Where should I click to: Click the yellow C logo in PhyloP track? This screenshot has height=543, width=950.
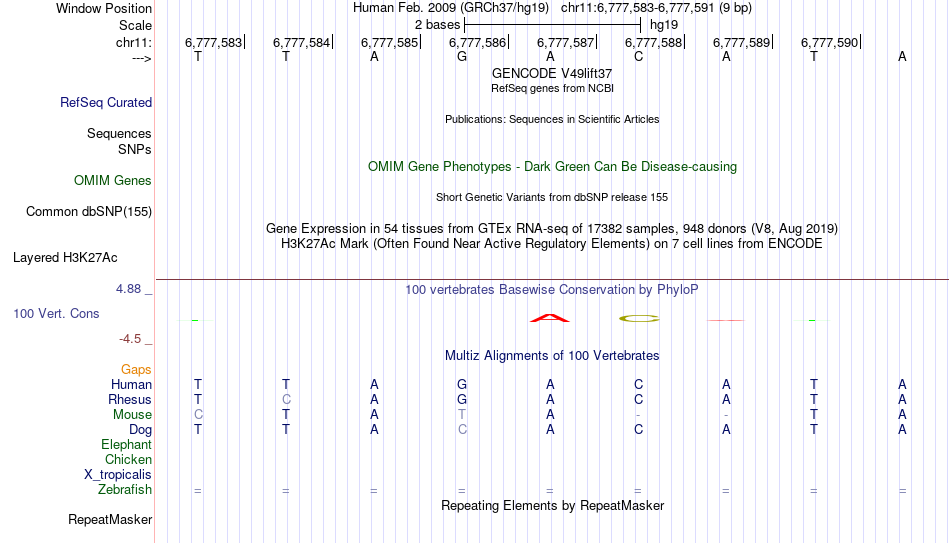pos(639,318)
